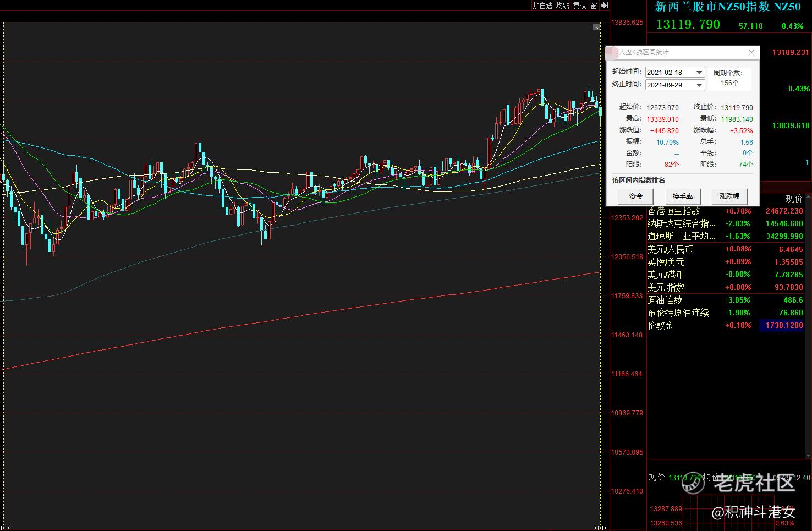The image size is (812, 531).
Task: Select the 纳斯达克综合指 row
Action: point(725,223)
